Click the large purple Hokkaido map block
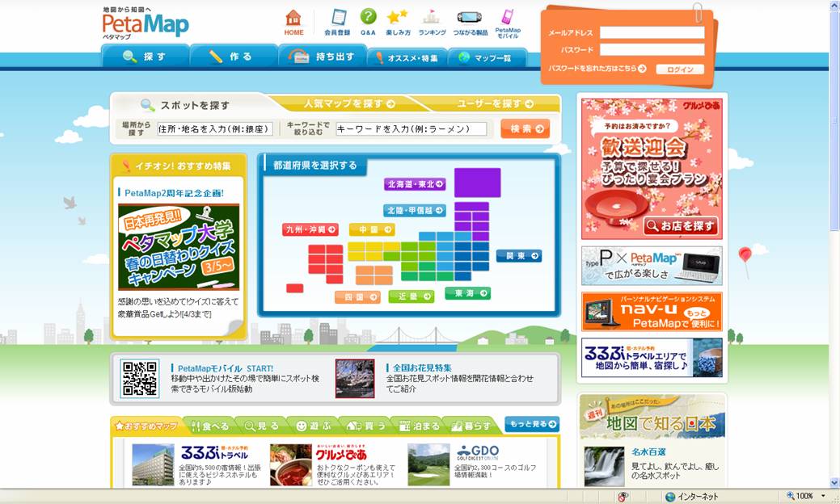 (477, 183)
